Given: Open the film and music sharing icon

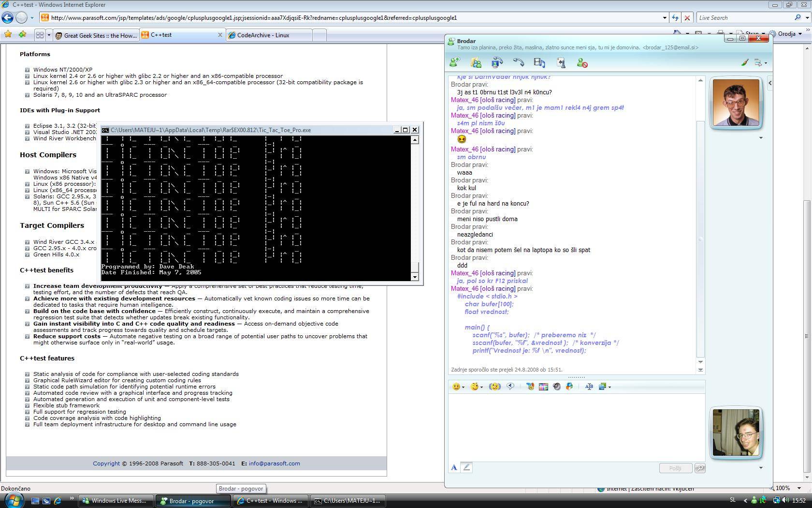Looking at the screenshot, I should point(539,62).
